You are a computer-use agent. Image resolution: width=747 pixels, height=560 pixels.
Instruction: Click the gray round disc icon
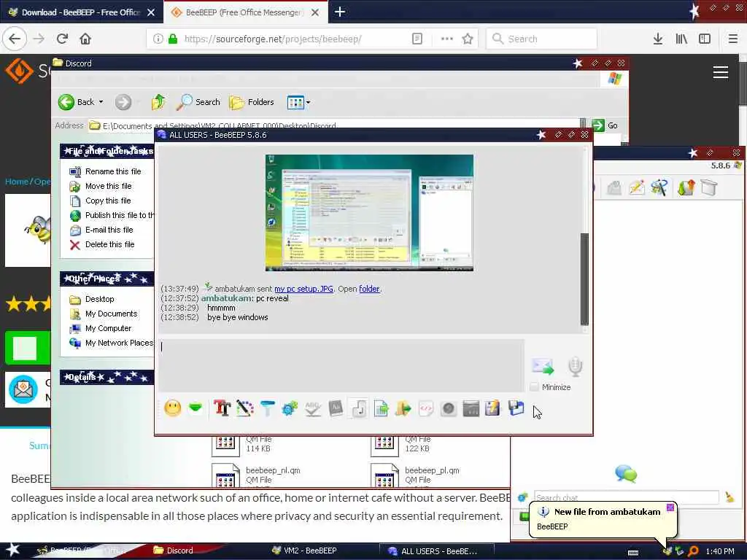click(x=449, y=408)
